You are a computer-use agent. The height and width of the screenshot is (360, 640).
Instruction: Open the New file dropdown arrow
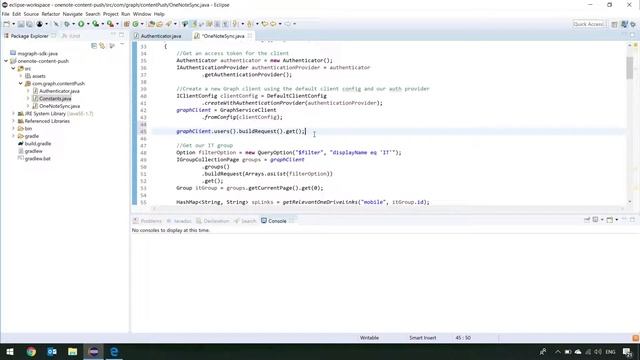click(x=13, y=24)
